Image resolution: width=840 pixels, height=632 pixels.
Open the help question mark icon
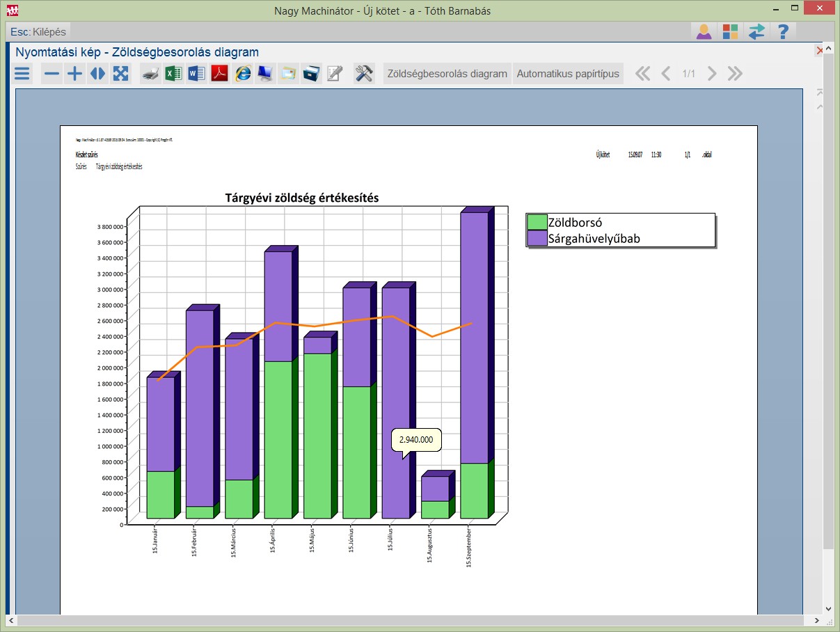pos(783,32)
